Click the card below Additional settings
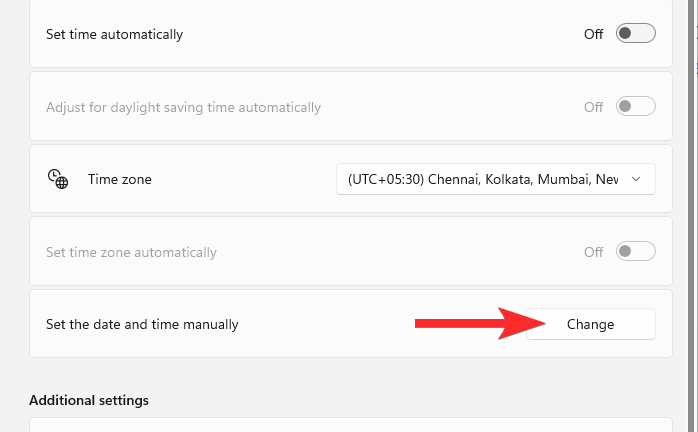Screen dimensions: 698x432 (350, 425)
